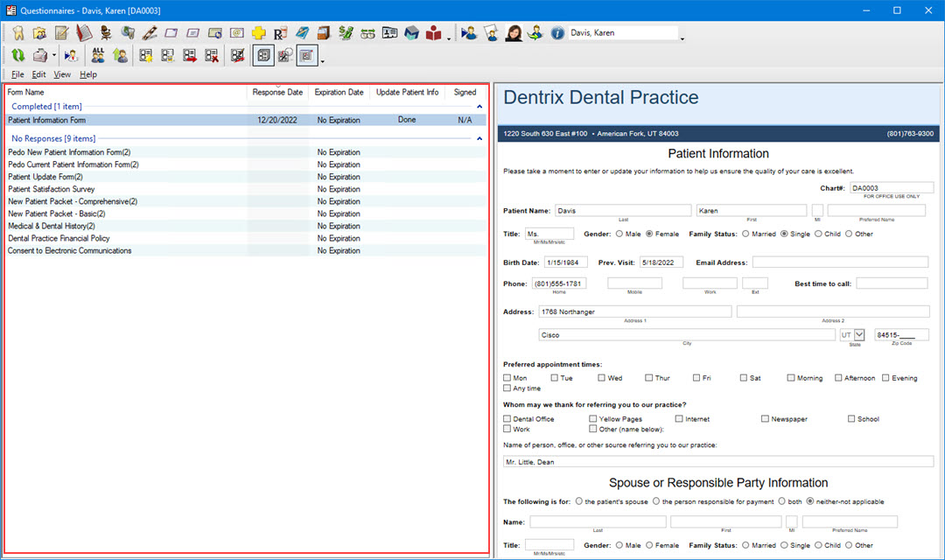Image resolution: width=945 pixels, height=560 pixels.
Task: Collapse the No Responses group
Action: (x=479, y=138)
